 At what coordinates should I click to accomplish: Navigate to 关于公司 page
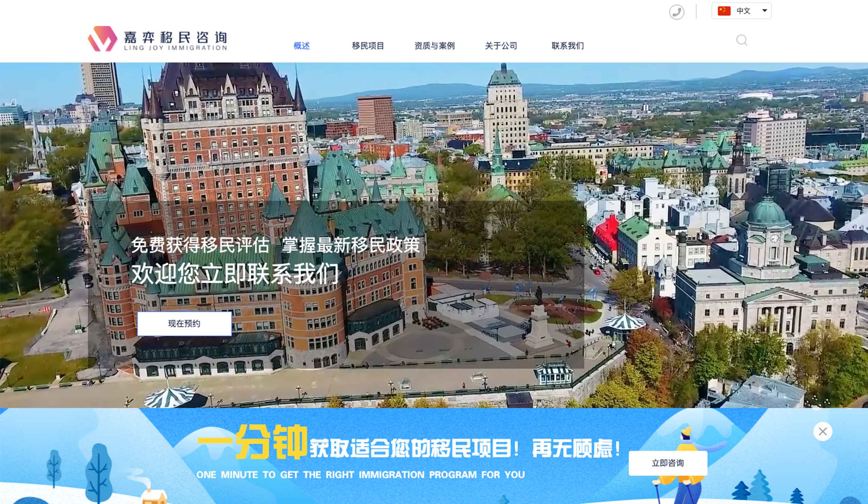coord(501,46)
